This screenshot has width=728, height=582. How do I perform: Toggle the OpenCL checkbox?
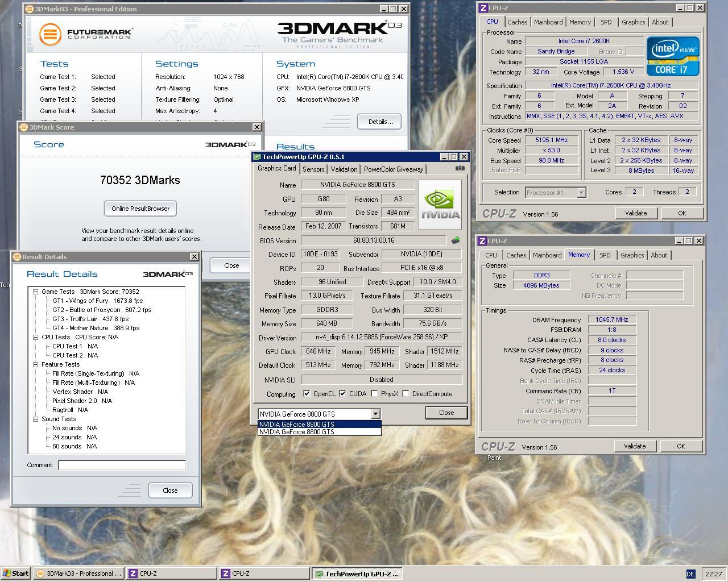307,393
